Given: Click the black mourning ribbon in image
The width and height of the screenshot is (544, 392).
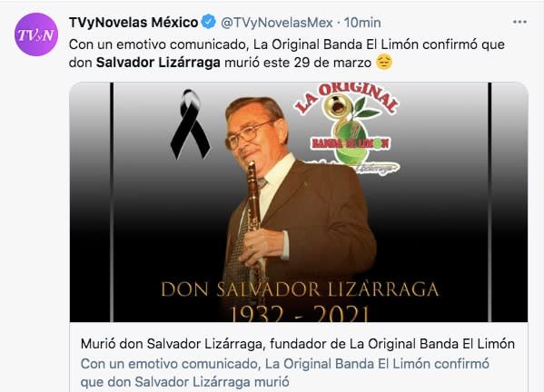Looking at the screenshot, I should click(190, 123).
